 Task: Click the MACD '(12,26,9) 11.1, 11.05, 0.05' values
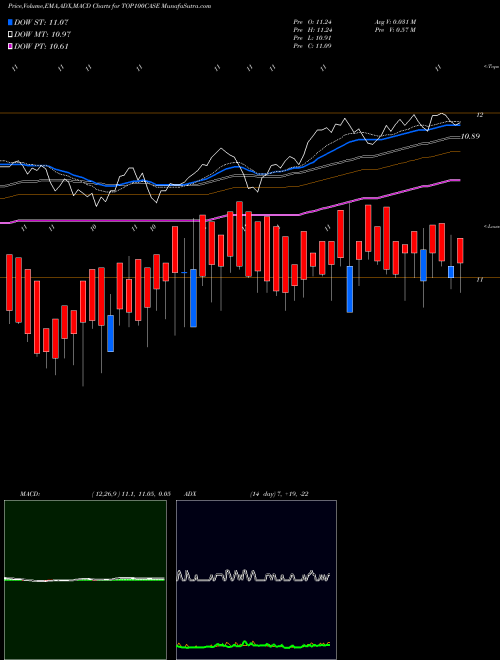(131, 494)
